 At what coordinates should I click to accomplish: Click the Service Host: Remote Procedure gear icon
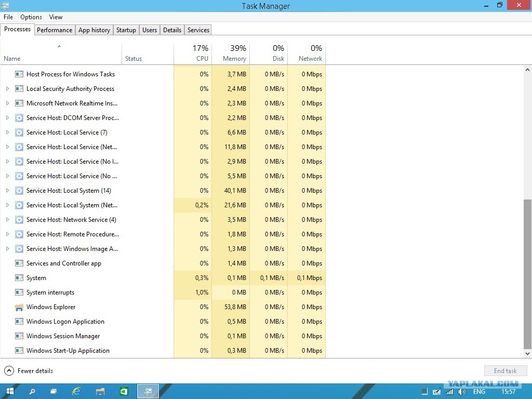19,234
